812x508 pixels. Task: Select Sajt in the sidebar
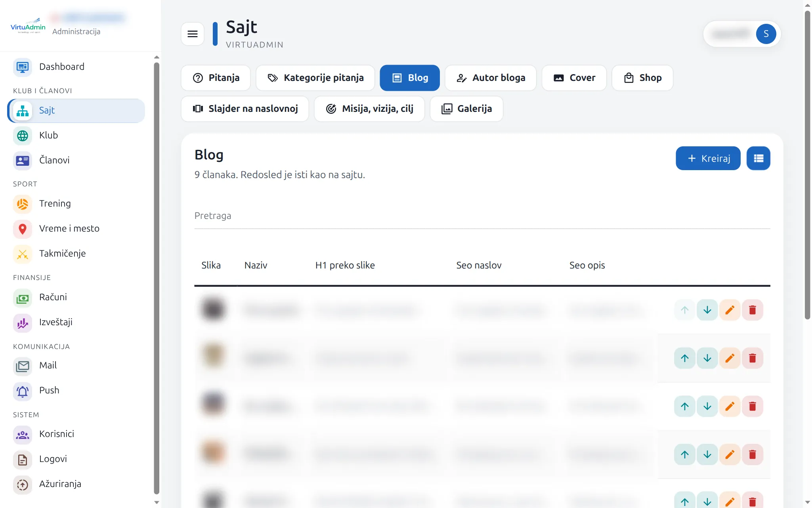point(76,111)
